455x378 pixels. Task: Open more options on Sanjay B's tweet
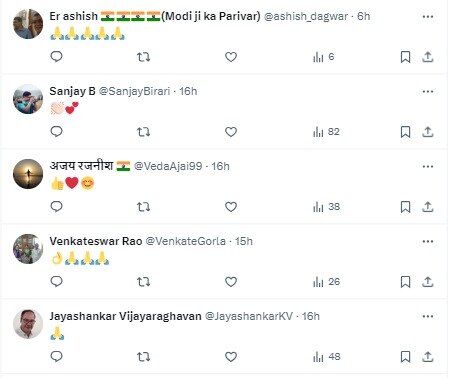pos(428,91)
